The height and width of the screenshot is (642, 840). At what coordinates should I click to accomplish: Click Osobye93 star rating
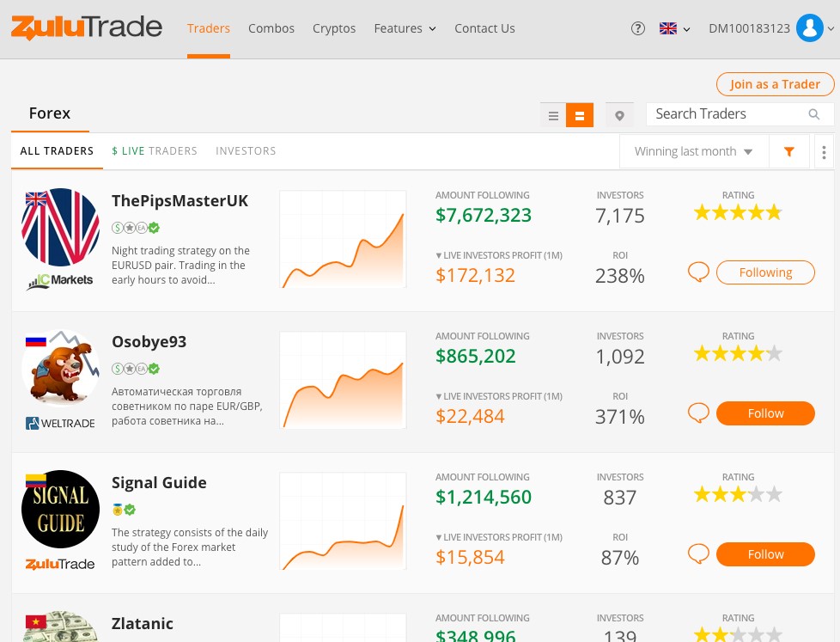pyautogui.click(x=738, y=354)
